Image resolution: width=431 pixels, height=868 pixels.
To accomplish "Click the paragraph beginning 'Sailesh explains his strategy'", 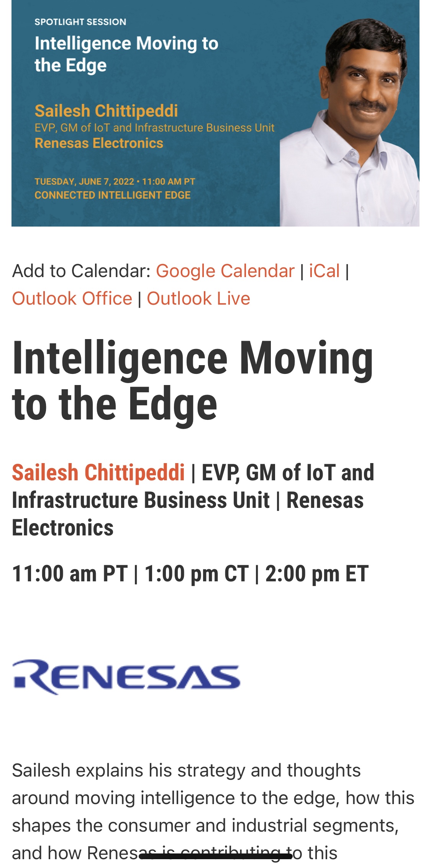I will coord(213,811).
